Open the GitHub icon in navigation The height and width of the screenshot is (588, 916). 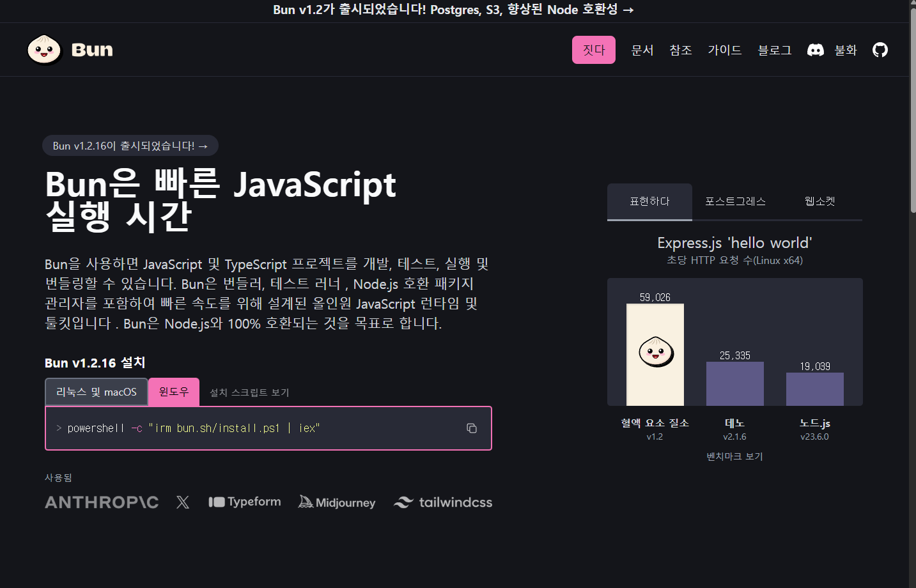[880, 50]
